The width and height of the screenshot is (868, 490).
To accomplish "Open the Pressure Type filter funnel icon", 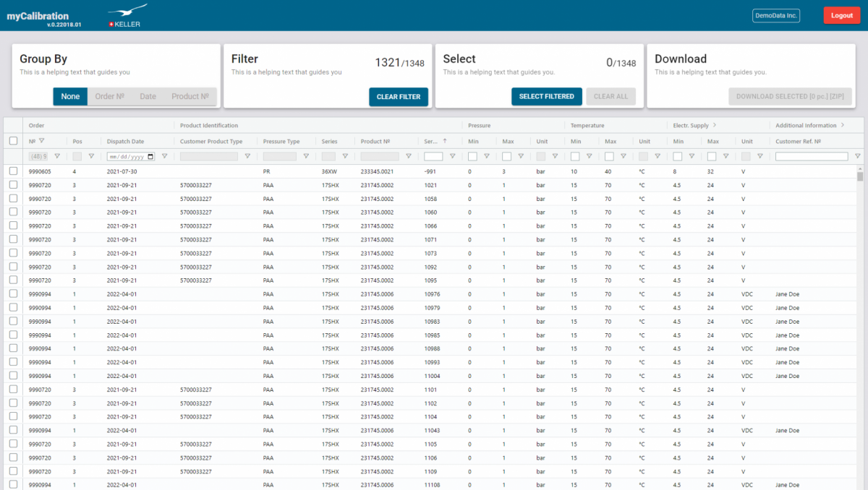I will click(x=306, y=156).
